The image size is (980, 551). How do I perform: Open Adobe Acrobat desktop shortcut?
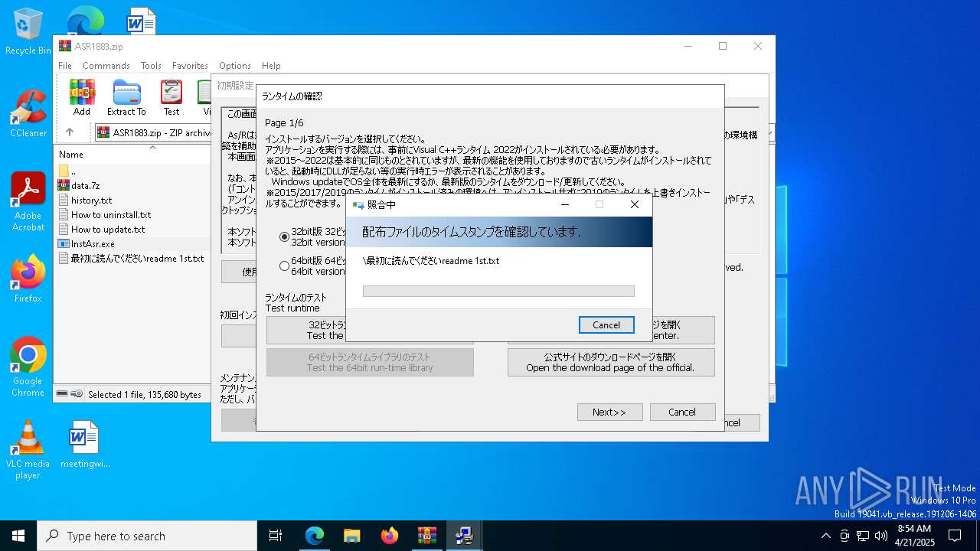tap(28, 202)
